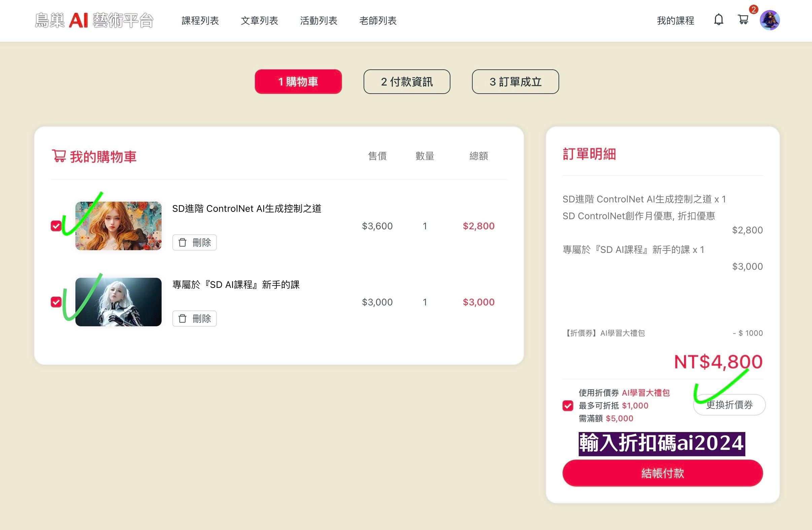Delete the 新手的課 course from cart
The height and width of the screenshot is (530, 812).
point(195,319)
